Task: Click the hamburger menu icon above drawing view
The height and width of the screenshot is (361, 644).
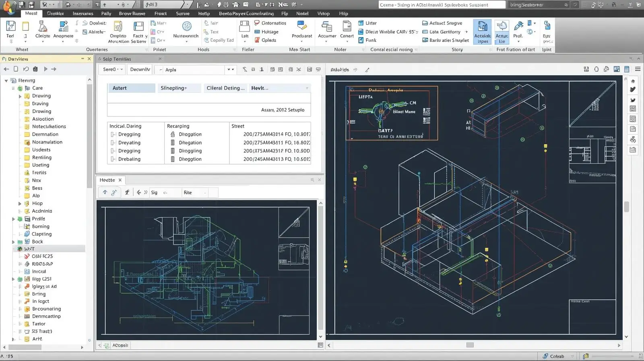Action: coord(638,69)
